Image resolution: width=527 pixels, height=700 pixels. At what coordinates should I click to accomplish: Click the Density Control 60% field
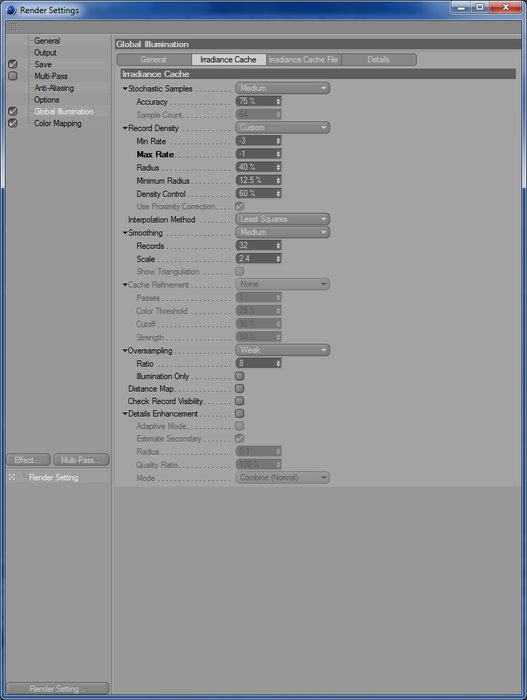point(258,193)
